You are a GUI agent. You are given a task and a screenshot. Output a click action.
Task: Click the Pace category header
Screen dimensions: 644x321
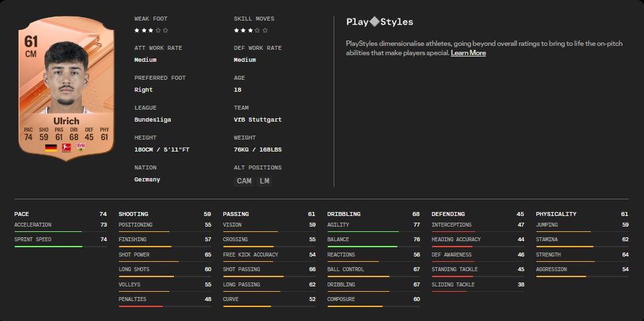coord(21,214)
